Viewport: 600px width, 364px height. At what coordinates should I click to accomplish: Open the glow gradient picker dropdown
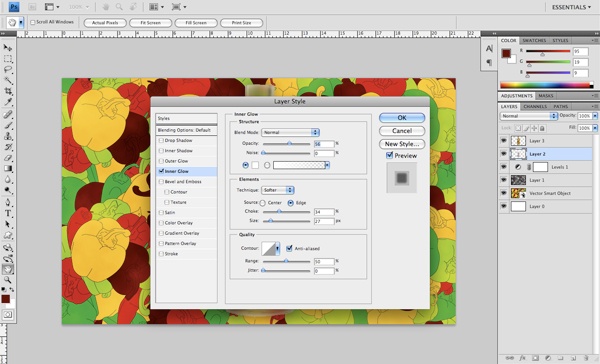tap(327, 165)
